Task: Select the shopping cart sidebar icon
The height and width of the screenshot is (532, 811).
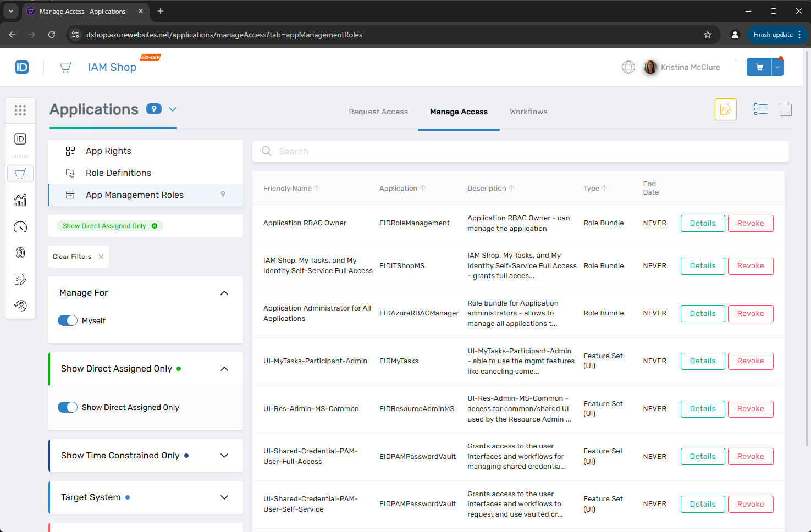Action: 20,174
